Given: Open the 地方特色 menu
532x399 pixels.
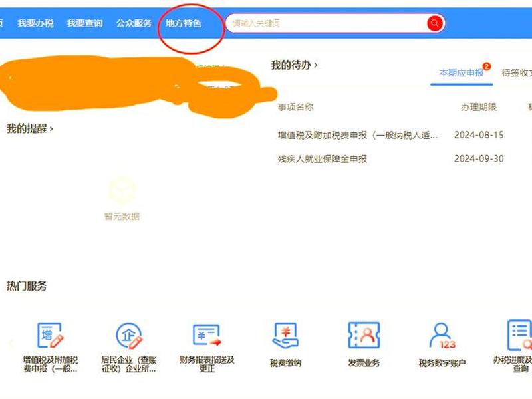Looking at the screenshot, I should coord(184,23).
